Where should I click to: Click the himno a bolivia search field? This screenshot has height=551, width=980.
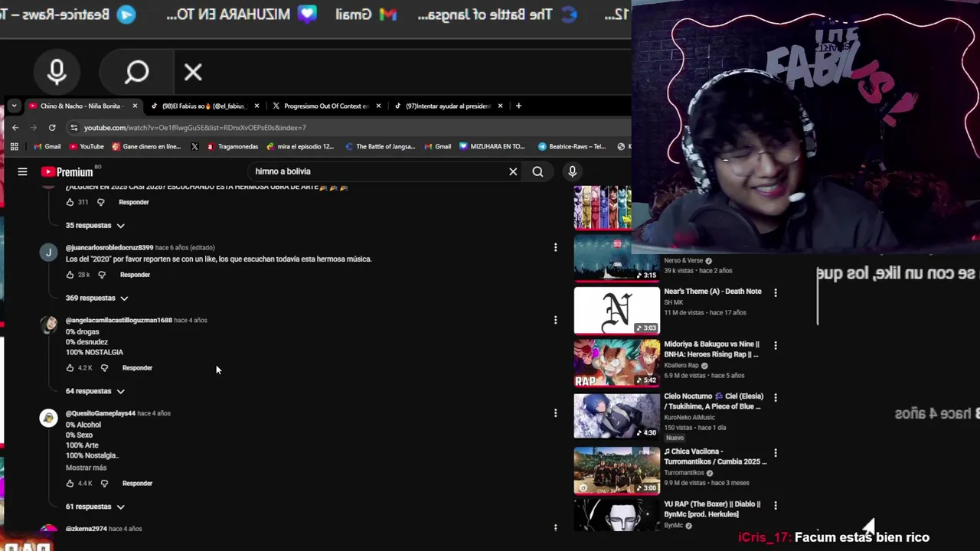(x=375, y=171)
